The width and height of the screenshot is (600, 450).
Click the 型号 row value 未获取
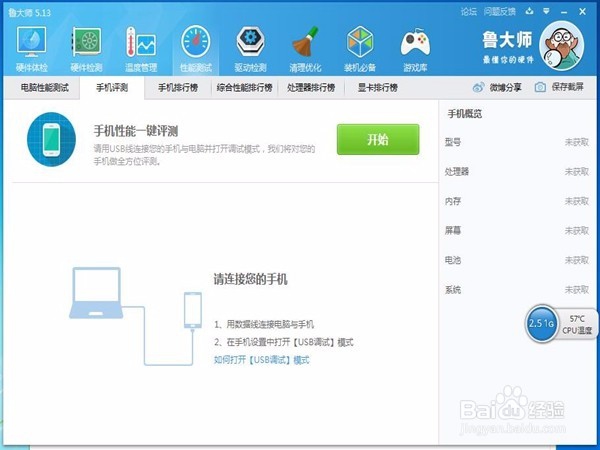(x=577, y=142)
